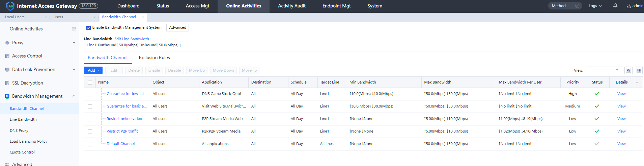Clear the Method search field icon

577,6
